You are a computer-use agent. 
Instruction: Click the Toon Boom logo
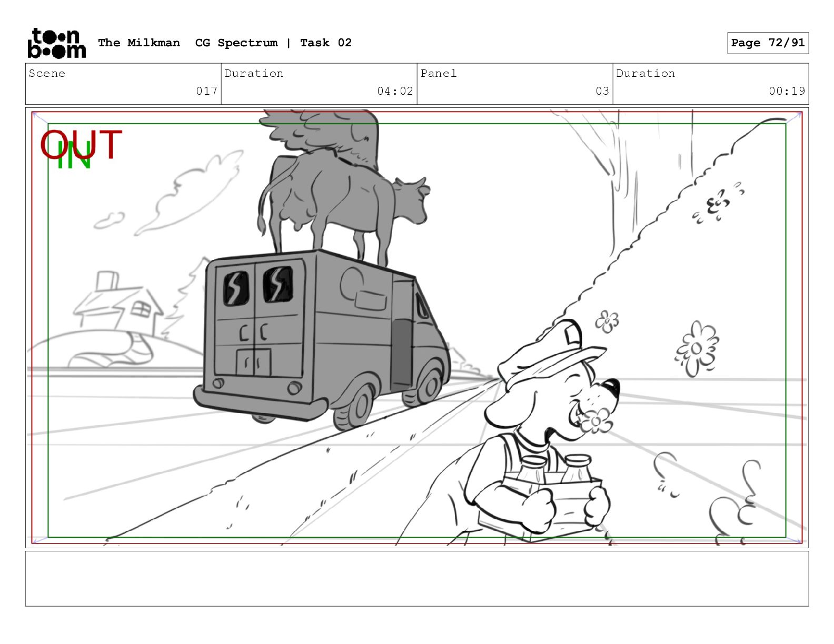tap(56, 43)
